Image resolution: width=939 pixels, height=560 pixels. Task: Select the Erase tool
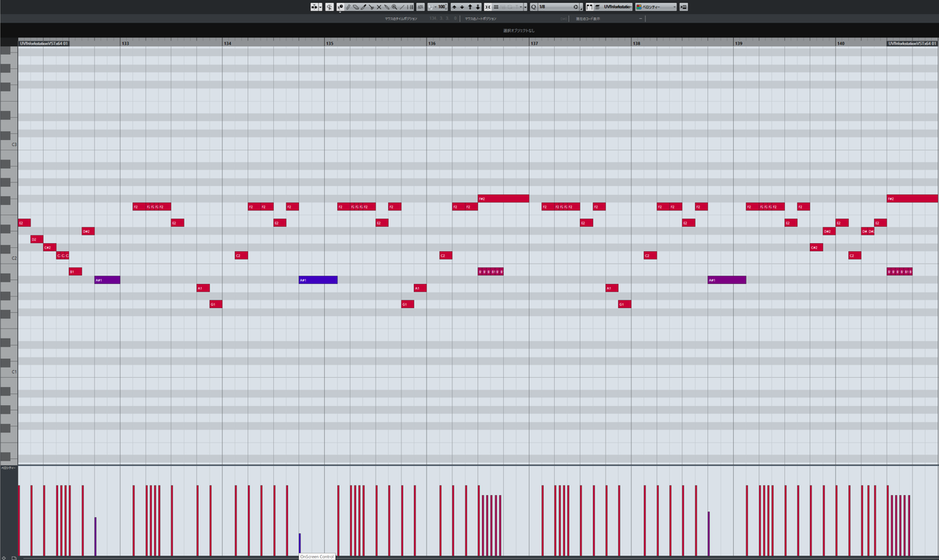356,6
